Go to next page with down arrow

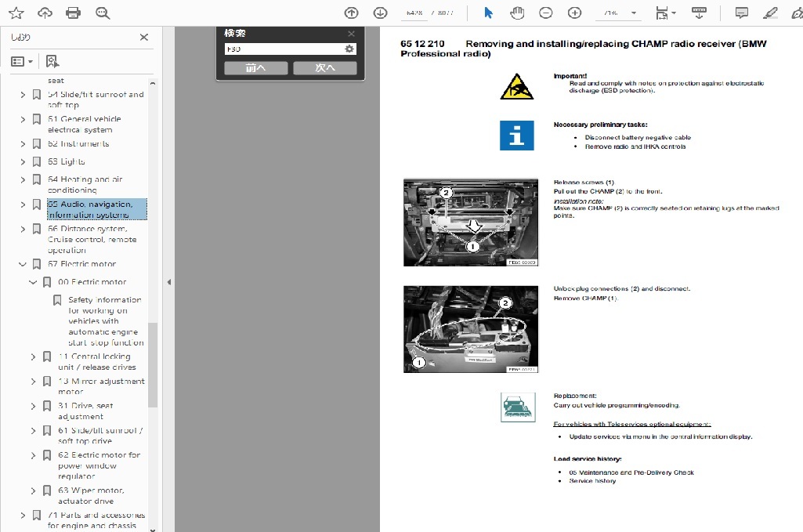tap(380, 13)
